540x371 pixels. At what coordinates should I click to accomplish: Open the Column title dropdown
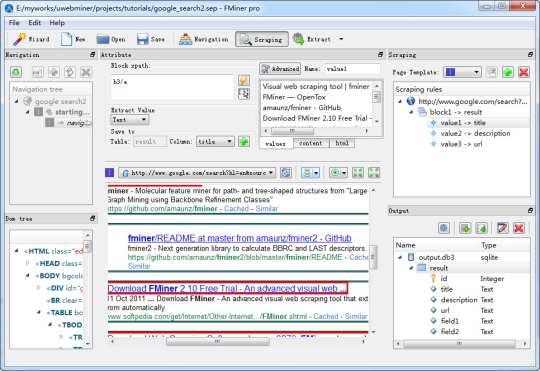[x=215, y=141]
